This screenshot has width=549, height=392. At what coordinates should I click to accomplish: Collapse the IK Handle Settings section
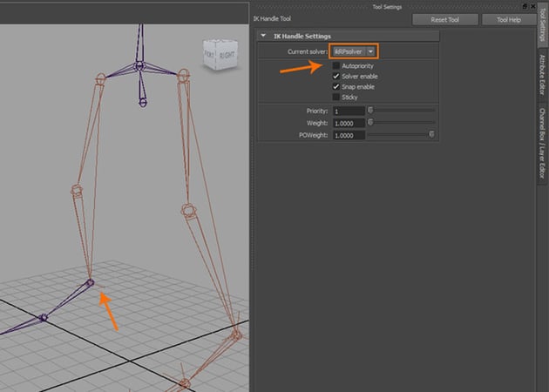click(x=264, y=36)
